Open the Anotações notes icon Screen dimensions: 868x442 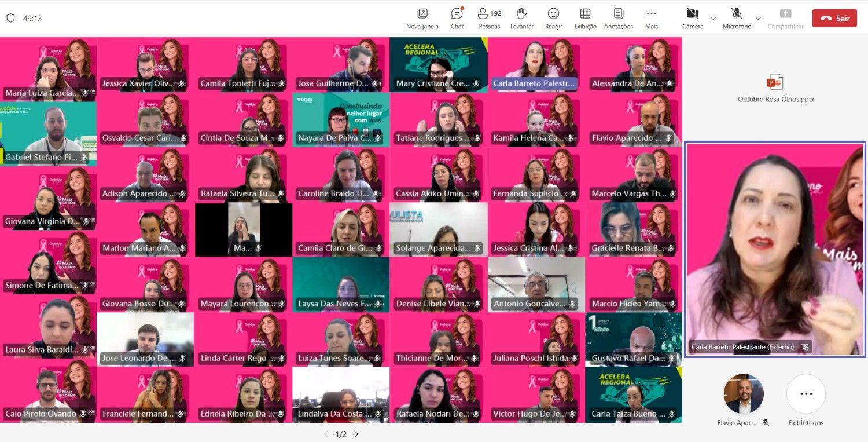click(618, 14)
